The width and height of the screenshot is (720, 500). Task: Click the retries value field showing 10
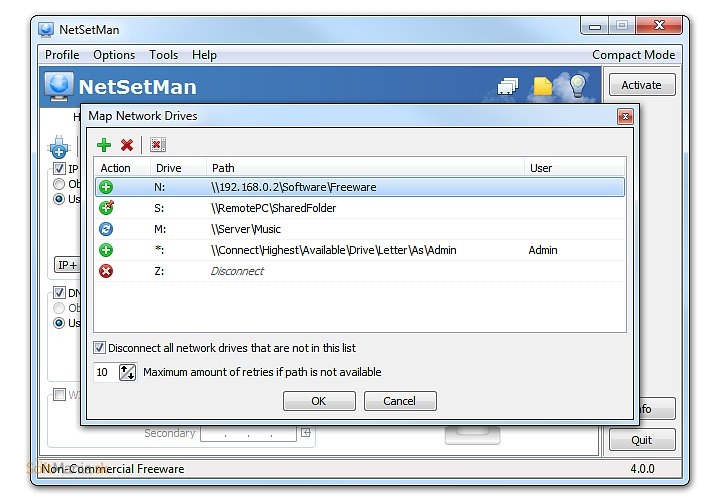pyautogui.click(x=106, y=372)
